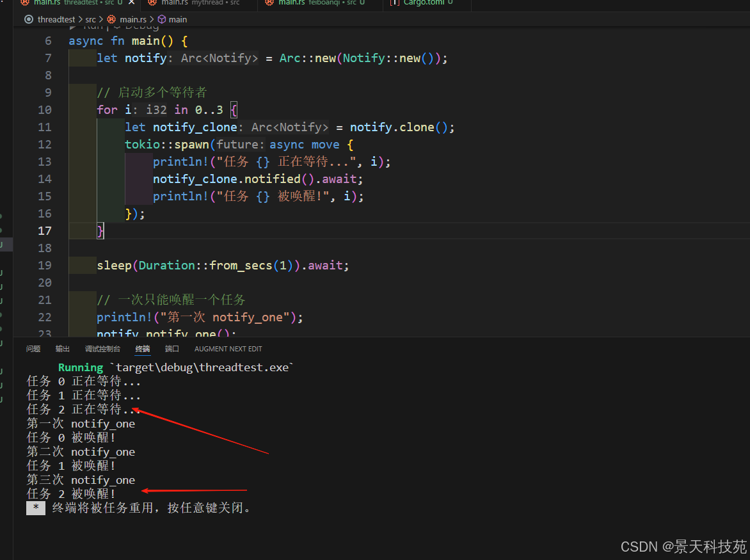Click line number 22 in the gutter
The width and height of the screenshot is (750, 560).
pos(45,317)
